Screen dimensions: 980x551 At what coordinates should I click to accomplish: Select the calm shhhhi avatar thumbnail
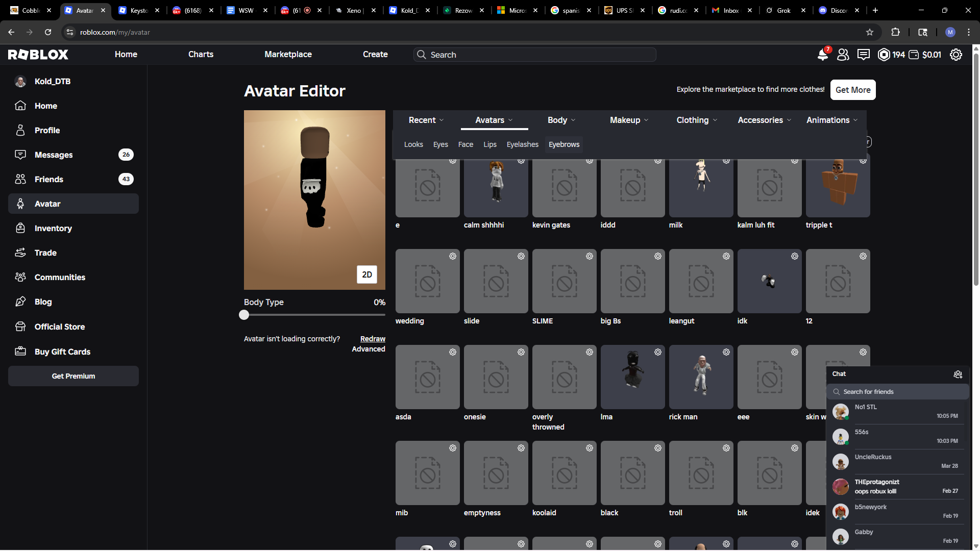pos(496,185)
